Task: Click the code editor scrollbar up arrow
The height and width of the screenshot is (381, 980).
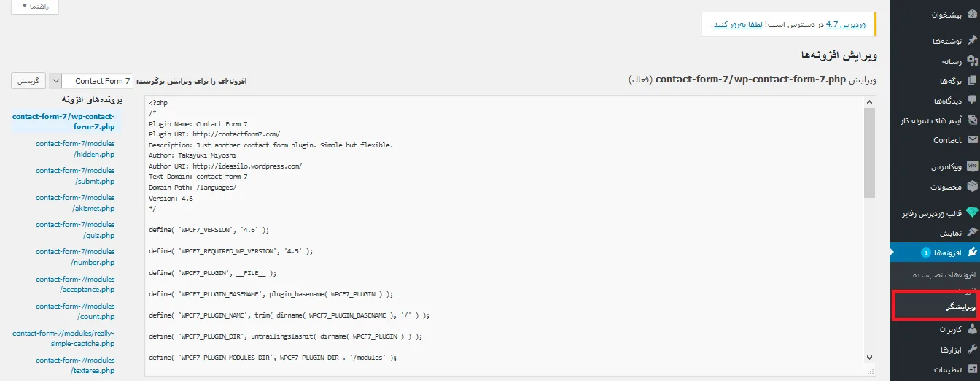Action: [x=869, y=103]
